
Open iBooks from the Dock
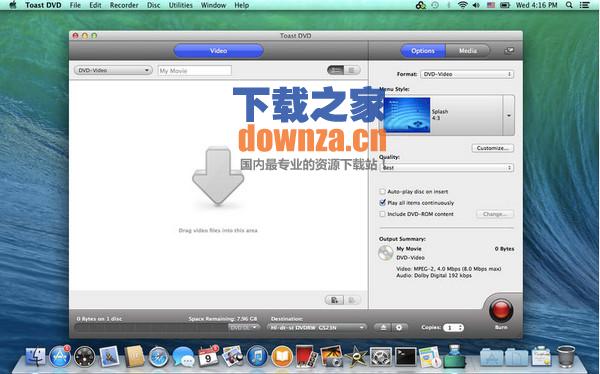282,357
